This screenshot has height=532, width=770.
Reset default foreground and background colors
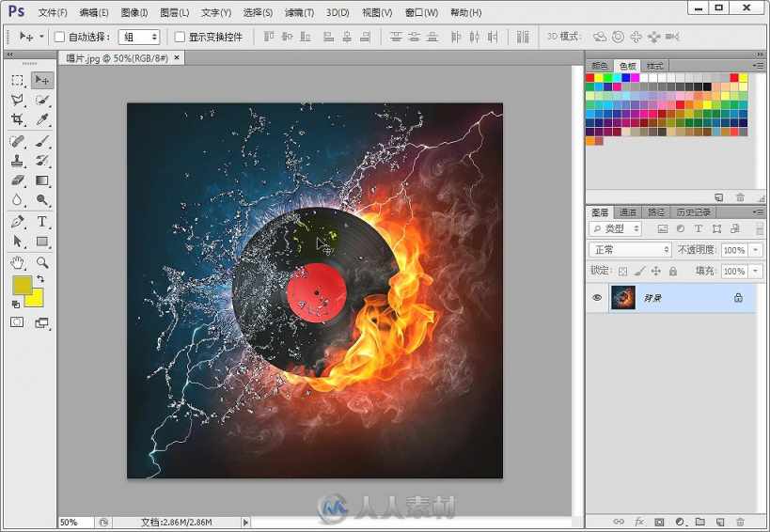click(16, 305)
